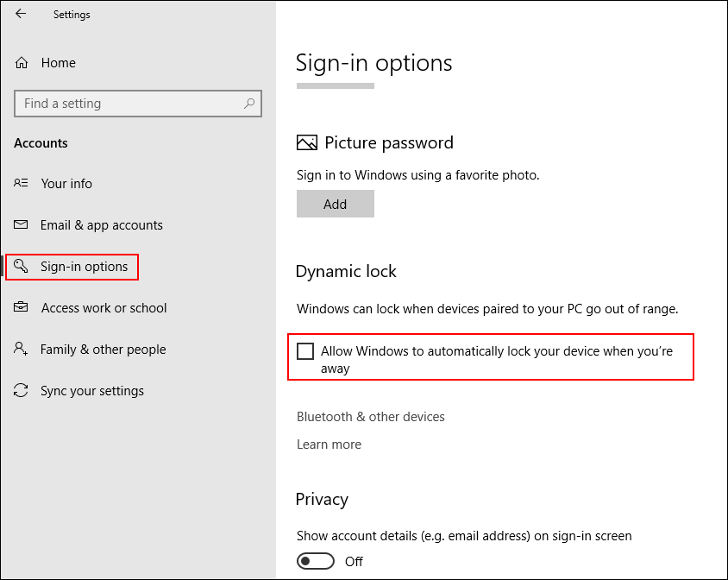Select Access work or school
Screen dimensions: 728x580
point(104,308)
